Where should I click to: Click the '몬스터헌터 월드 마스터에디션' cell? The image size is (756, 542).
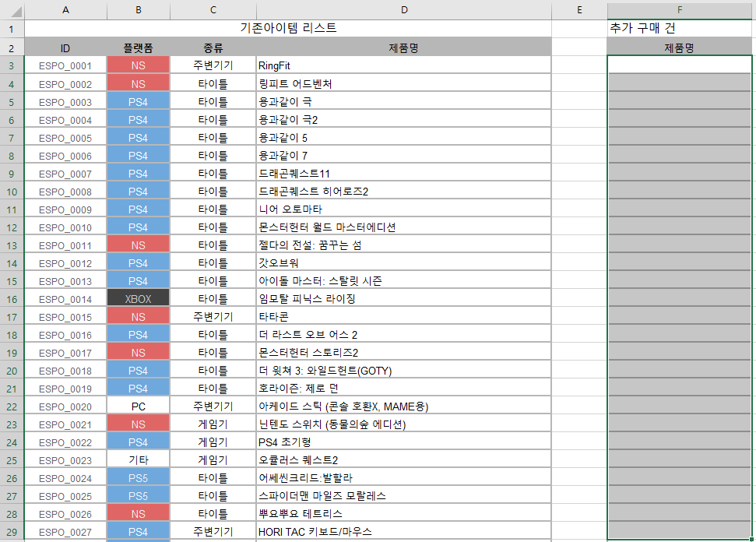(404, 227)
